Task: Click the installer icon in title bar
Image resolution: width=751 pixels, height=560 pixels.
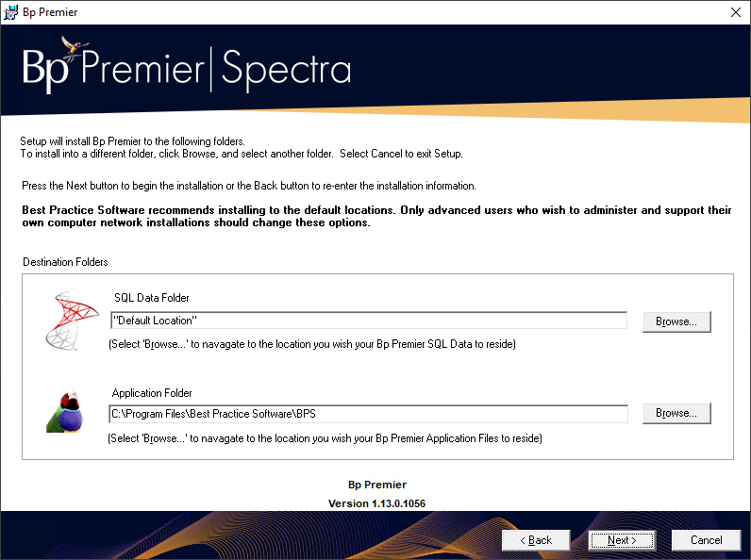Action: pos(12,12)
